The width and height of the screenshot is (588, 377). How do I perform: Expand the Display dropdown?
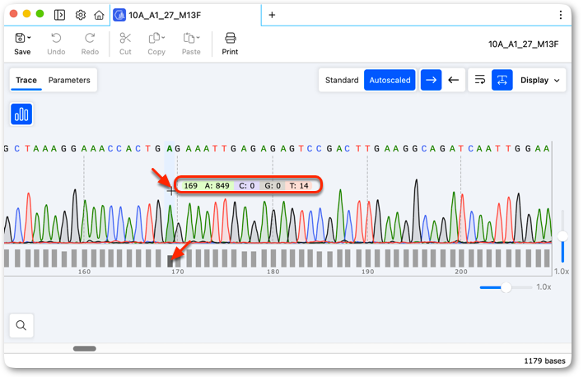click(x=539, y=80)
